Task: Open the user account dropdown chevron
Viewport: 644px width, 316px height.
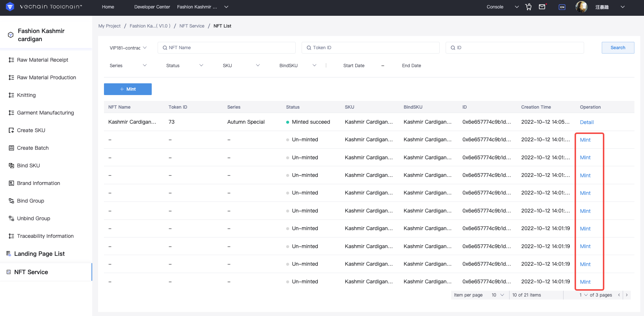Action: (x=623, y=7)
